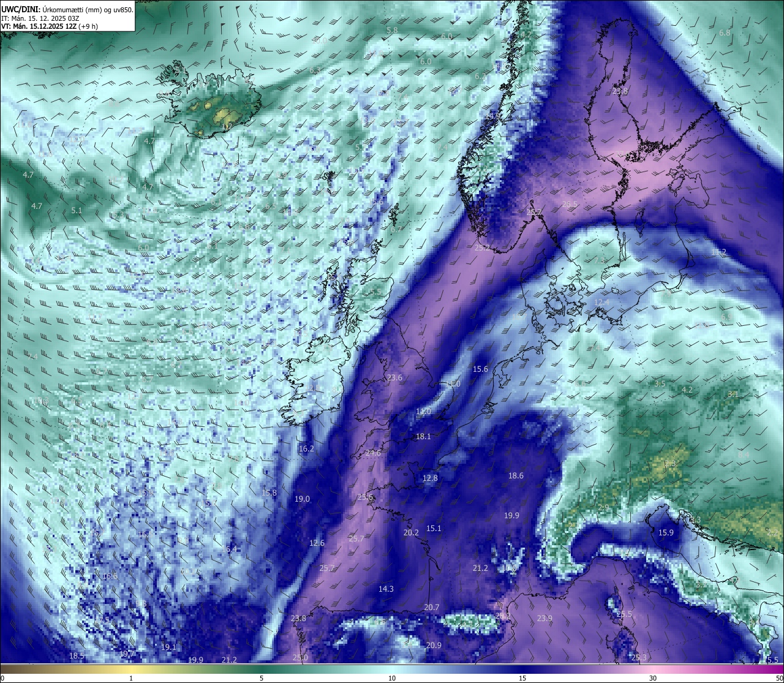Click the 23.6 value over England

pos(394,377)
